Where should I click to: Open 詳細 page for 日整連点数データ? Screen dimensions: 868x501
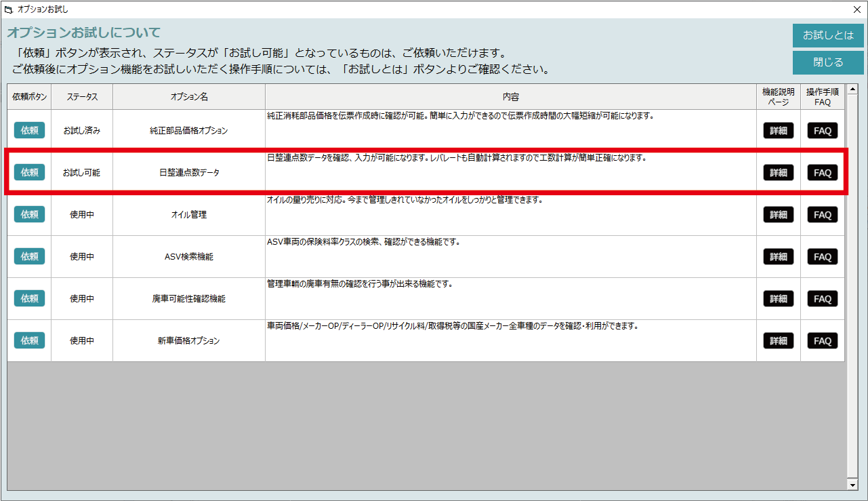[x=779, y=173]
